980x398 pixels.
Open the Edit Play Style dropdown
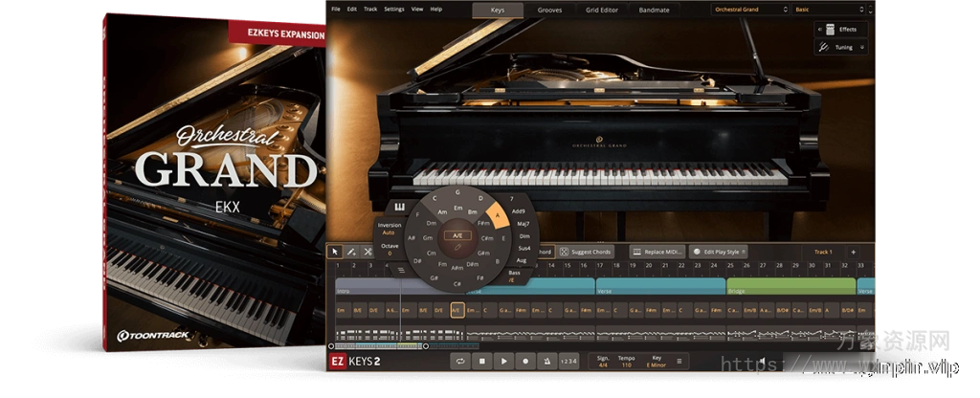pos(717,252)
